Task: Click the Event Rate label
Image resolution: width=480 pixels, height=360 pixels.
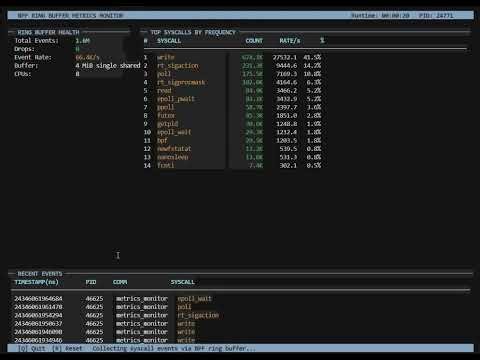Action: (33, 57)
